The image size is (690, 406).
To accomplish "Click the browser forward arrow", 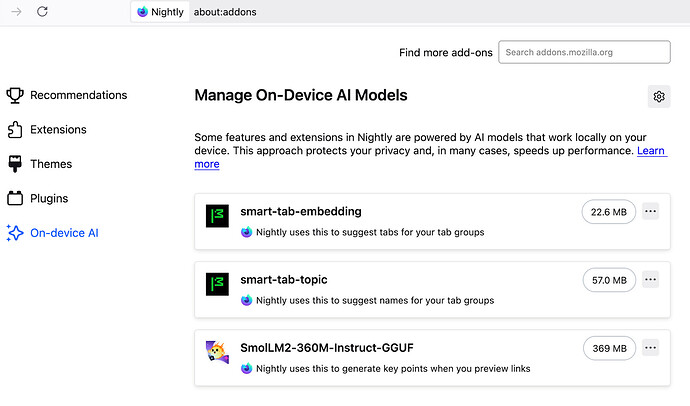I will (x=16, y=11).
